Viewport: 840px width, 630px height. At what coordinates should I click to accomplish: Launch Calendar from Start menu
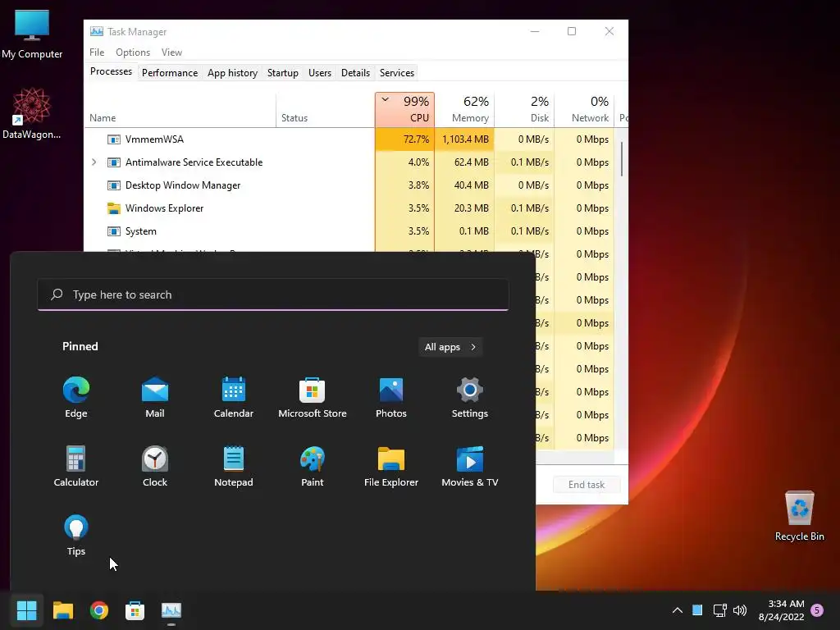click(234, 397)
